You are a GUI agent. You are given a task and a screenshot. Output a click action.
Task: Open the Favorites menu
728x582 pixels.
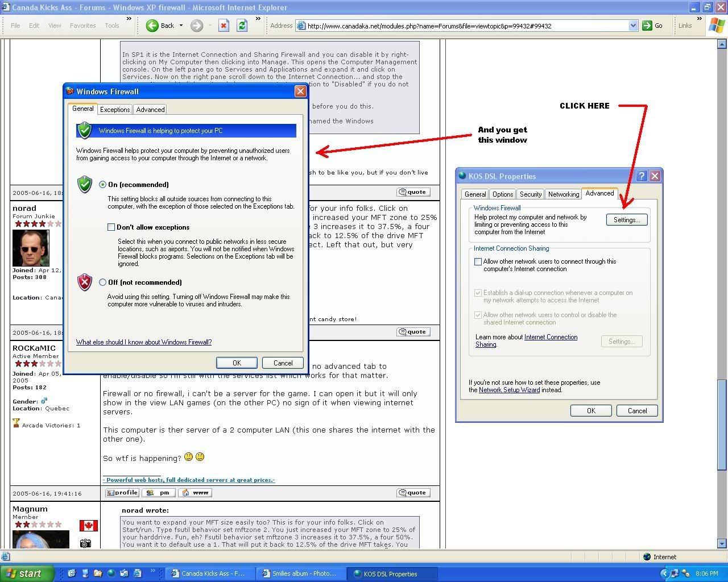coord(83,26)
